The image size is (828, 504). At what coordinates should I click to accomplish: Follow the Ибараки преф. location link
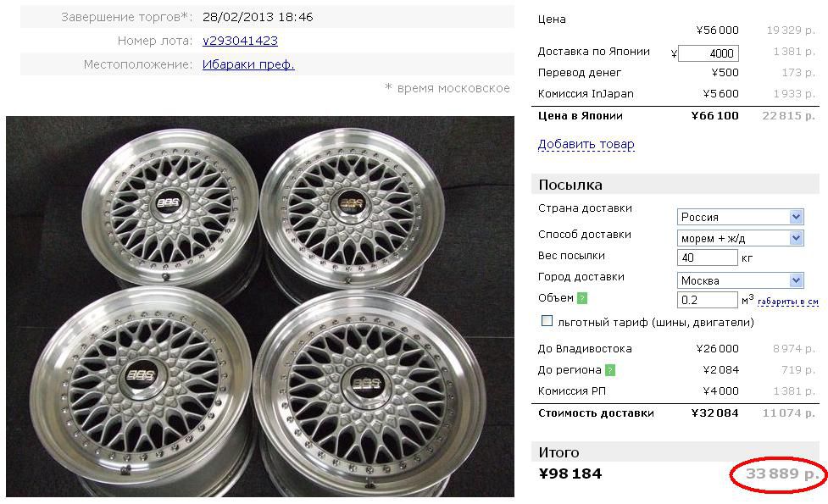248,64
